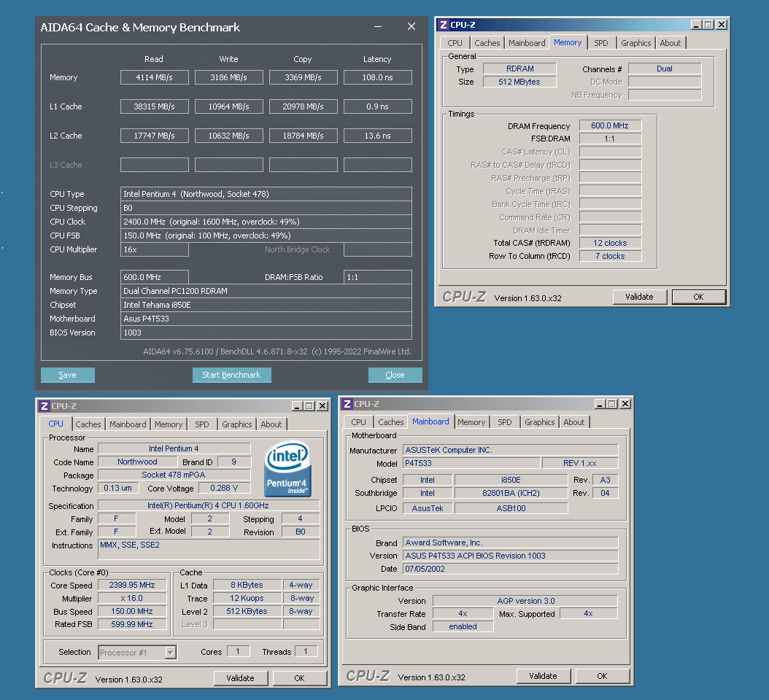Viewport: 769px width, 700px height.
Task: Click the CPU Clock field showing 2400.0 MHz
Action: point(266,222)
